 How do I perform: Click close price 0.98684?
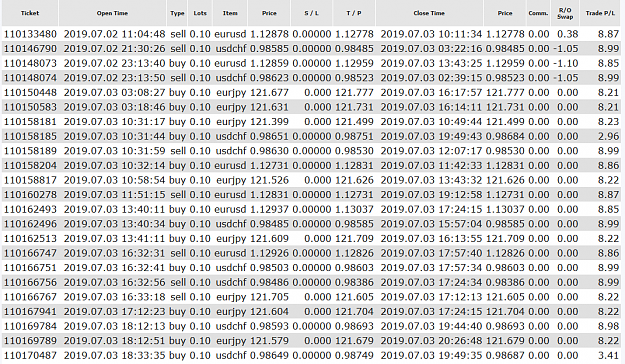point(505,136)
